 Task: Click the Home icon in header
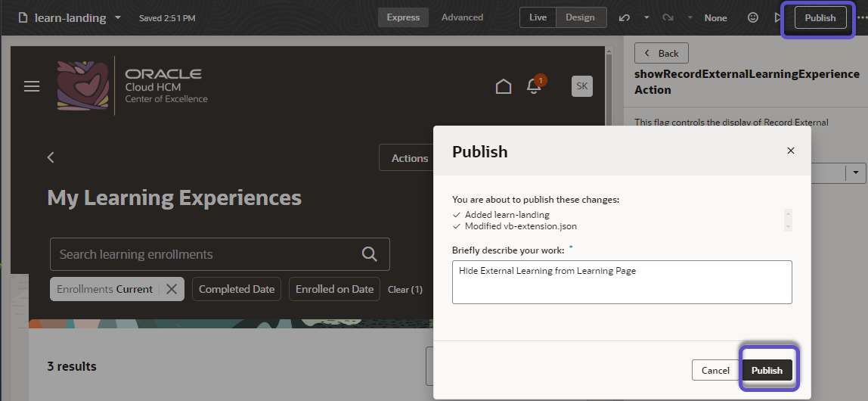click(x=504, y=86)
